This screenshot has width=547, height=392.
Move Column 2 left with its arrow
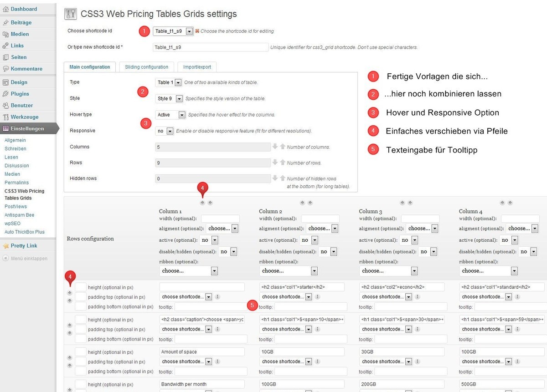(x=302, y=203)
